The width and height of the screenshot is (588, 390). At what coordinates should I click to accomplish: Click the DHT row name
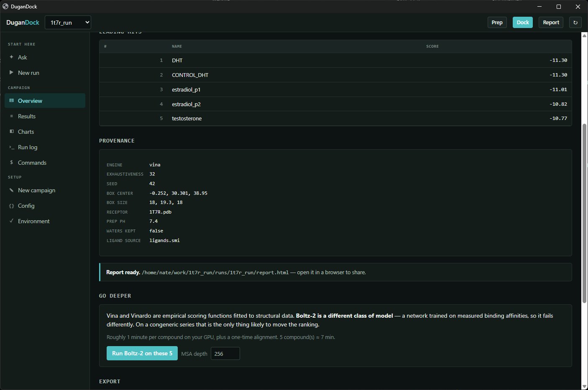[x=177, y=60]
